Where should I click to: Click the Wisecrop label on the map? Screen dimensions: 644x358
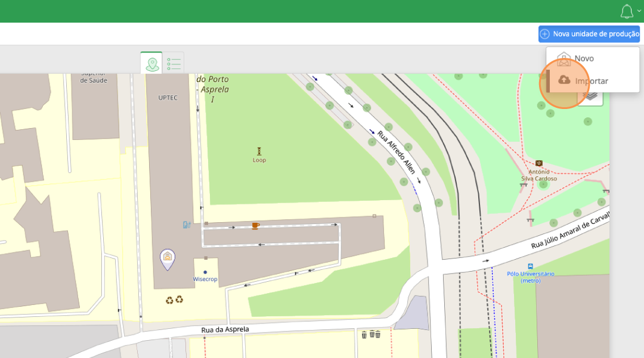pos(205,279)
